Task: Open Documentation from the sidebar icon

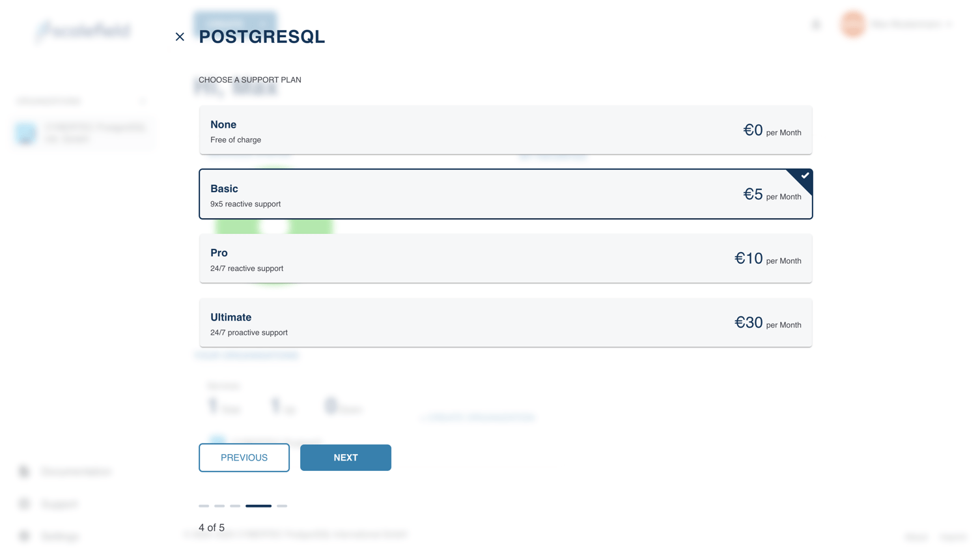Action: pos(24,472)
